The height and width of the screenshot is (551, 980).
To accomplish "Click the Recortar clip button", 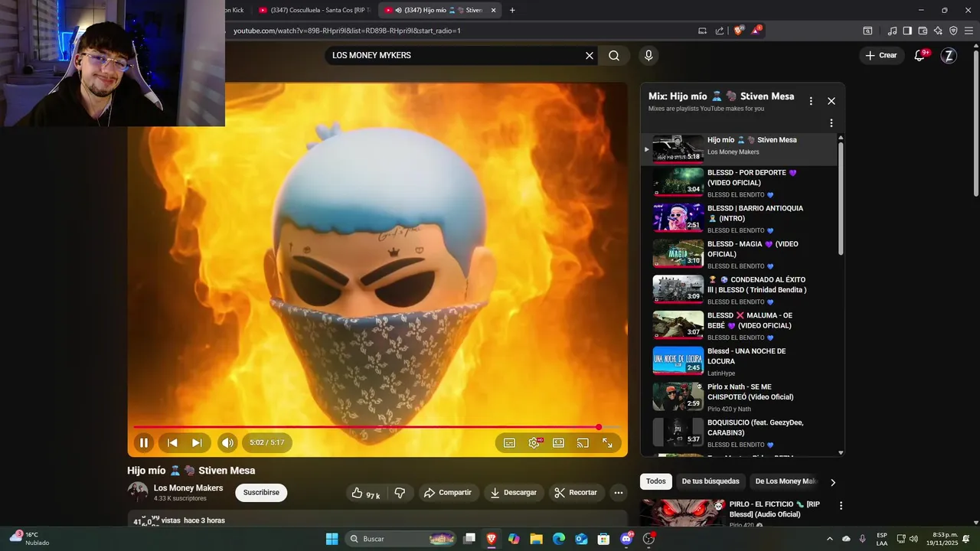I will coord(576,493).
